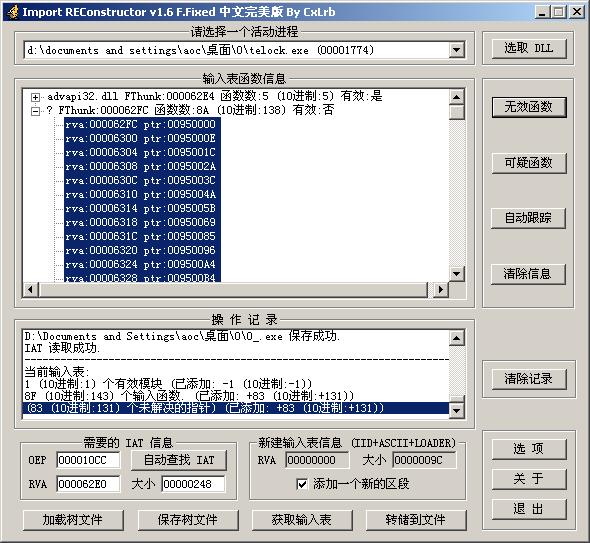This screenshot has height=543, width=590.
Task: Click the 关 于 about button
Action: [x=529, y=479]
